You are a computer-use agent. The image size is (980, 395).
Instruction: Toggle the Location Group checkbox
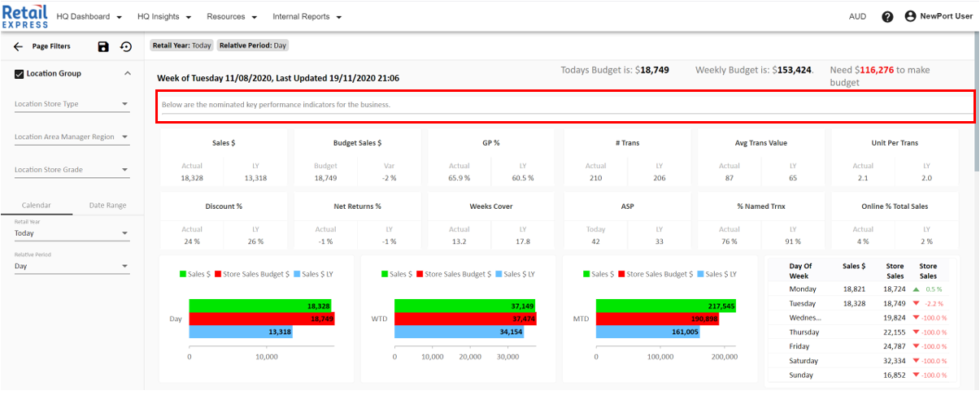click(x=20, y=74)
